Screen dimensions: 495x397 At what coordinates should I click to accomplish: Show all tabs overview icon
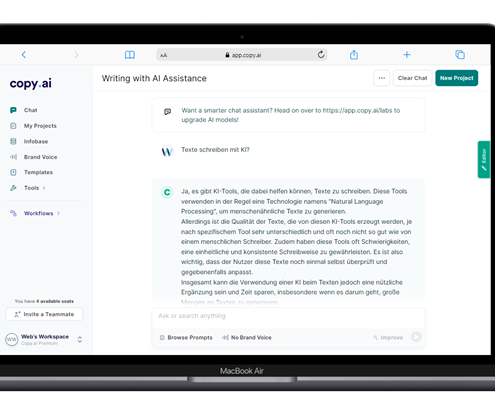point(460,54)
